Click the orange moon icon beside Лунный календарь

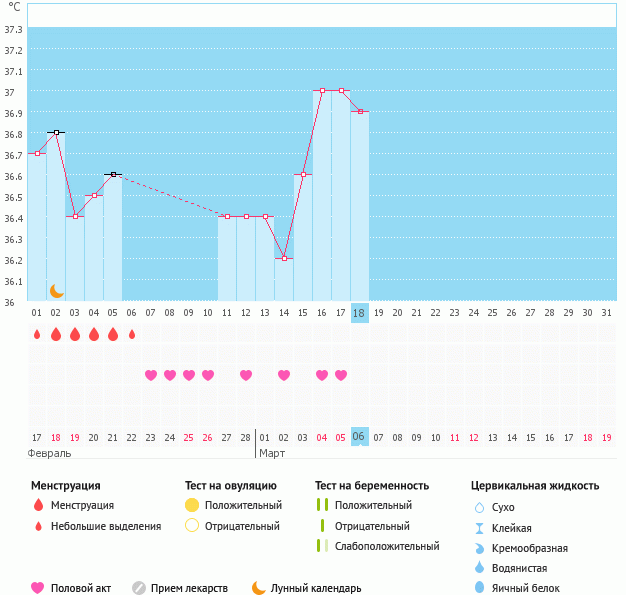point(259,588)
